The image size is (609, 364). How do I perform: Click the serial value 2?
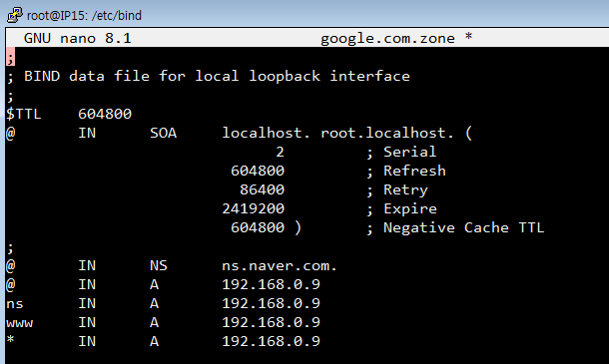coord(280,153)
